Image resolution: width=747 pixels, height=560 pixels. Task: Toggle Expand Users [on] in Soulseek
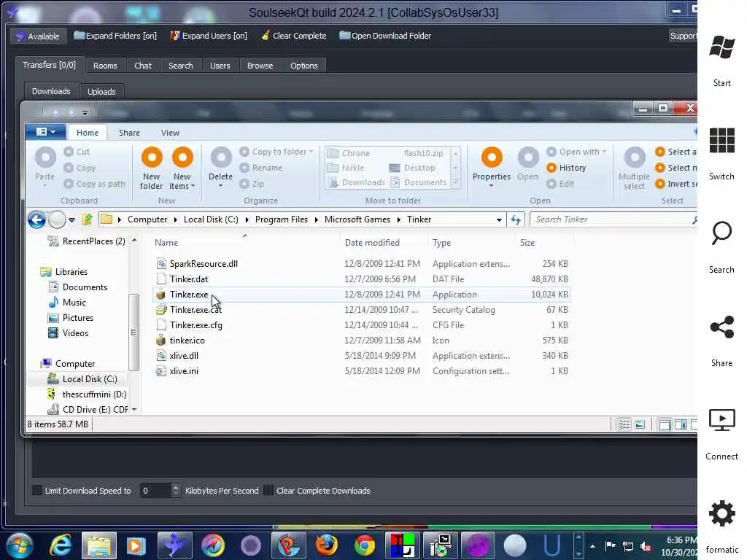[209, 36]
